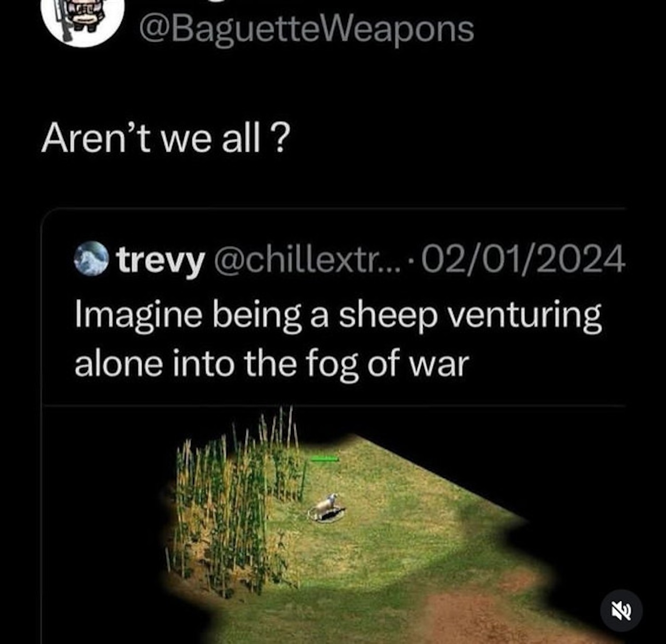Select the "Aren't we all ?" tweet text

point(166,138)
